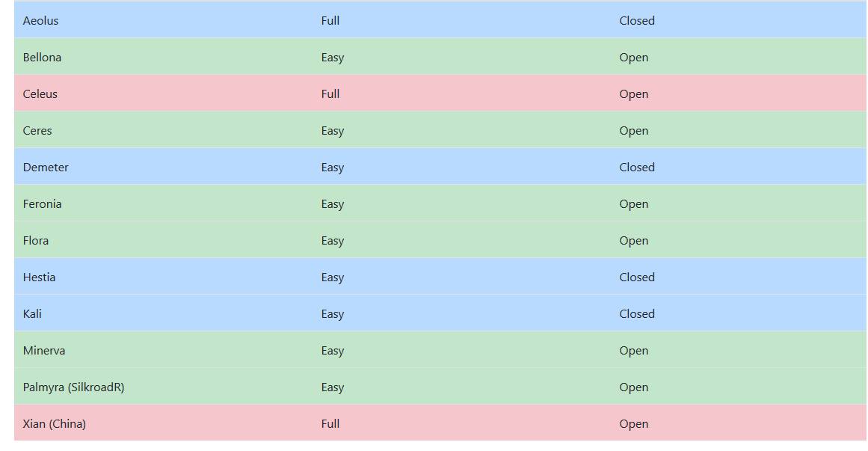Screen dimensions: 868x451
Task: Click Open status in the Minerva row
Action: 633,351
